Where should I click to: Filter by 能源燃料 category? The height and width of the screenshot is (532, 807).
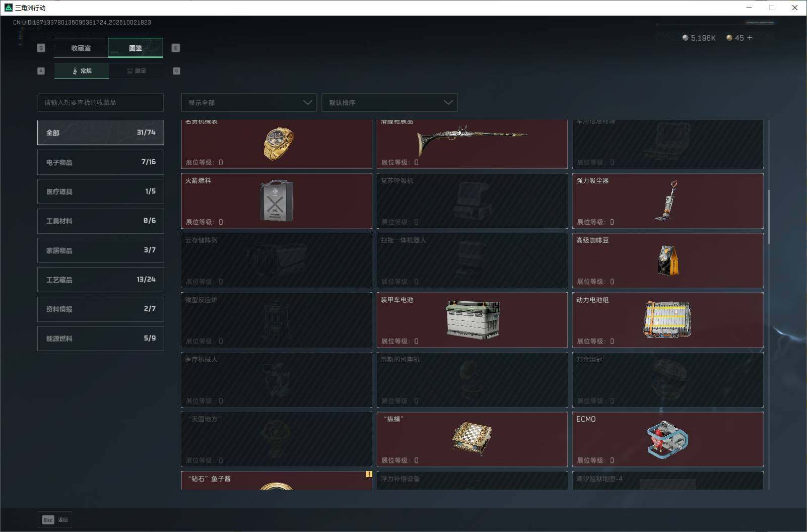coord(101,339)
